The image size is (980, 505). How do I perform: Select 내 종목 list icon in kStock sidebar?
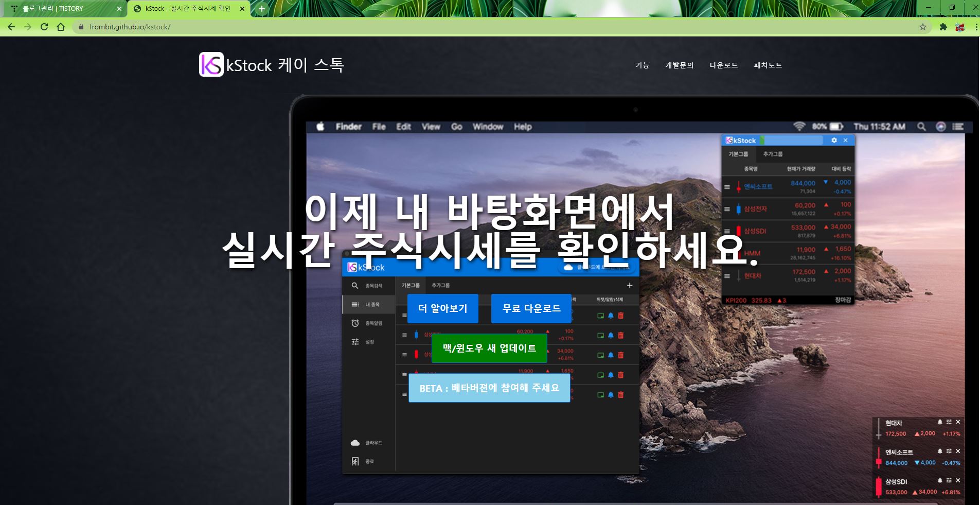(355, 305)
